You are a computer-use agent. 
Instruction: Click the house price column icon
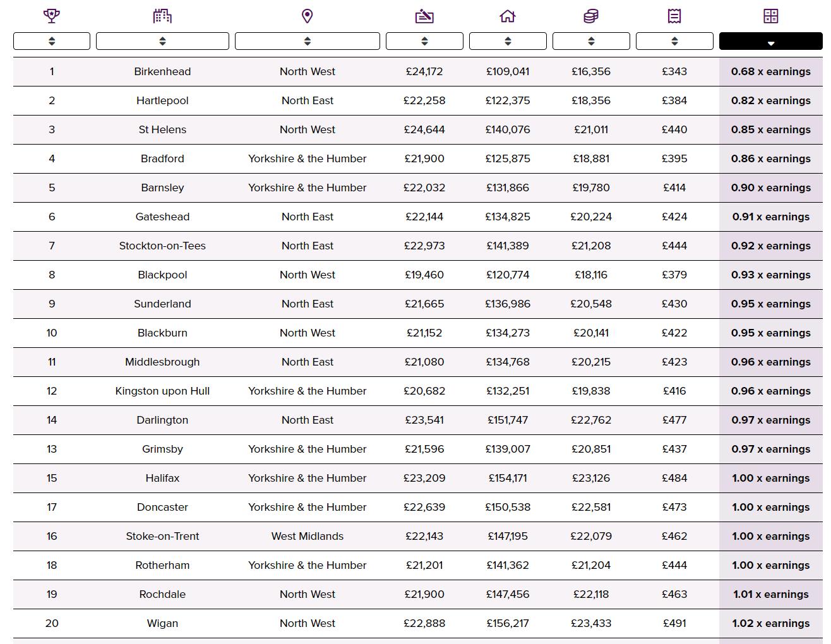point(508,16)
